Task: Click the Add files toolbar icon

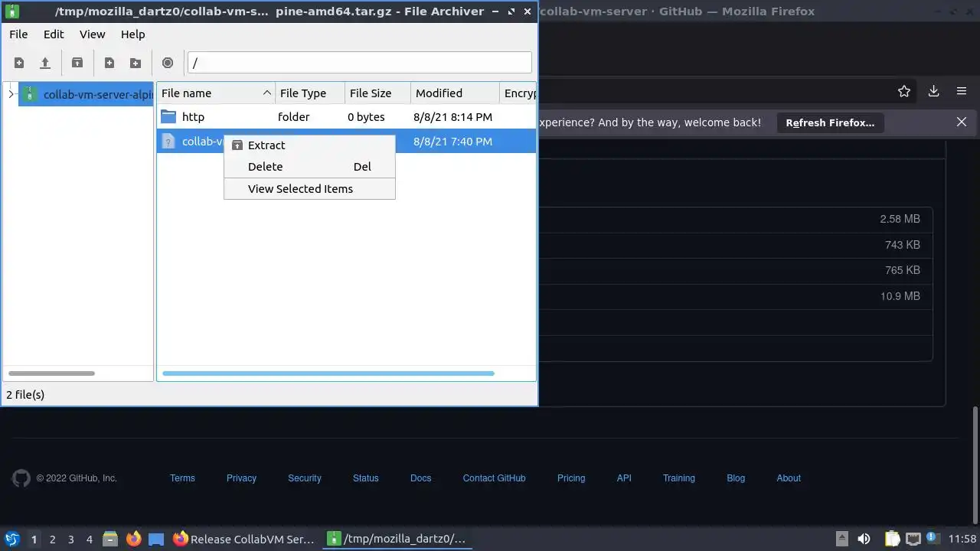Action: (109, 63)
